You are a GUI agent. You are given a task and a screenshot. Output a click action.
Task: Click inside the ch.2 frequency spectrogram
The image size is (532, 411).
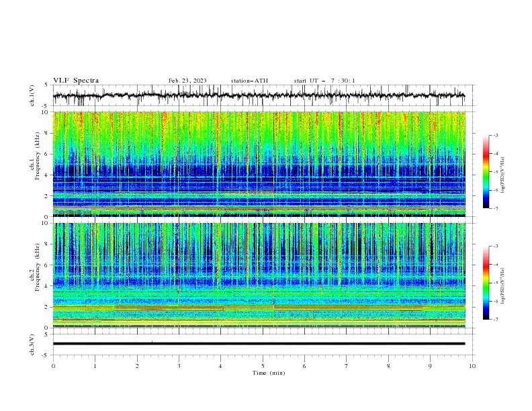(x=259, y=275)
